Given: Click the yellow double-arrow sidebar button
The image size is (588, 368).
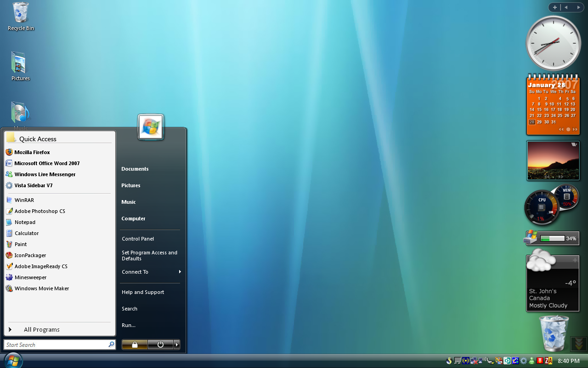Looking at the screenshot, I should coord(579,344).
